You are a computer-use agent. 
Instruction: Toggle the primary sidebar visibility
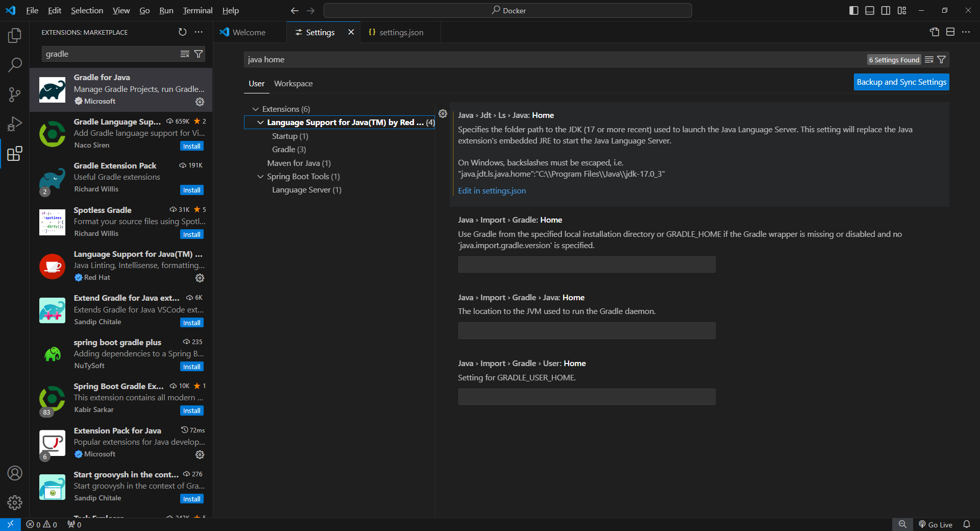pyautogui.click(x=853, y=10)
